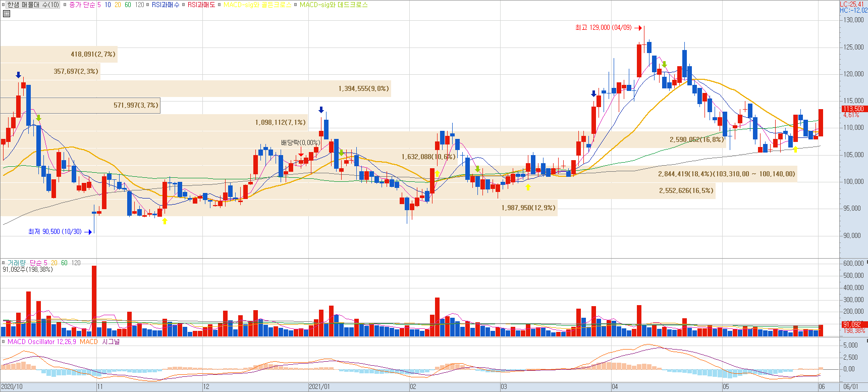Click the RSI과매수 legend label
868x392 pixels.
click(x=166, y=5)
